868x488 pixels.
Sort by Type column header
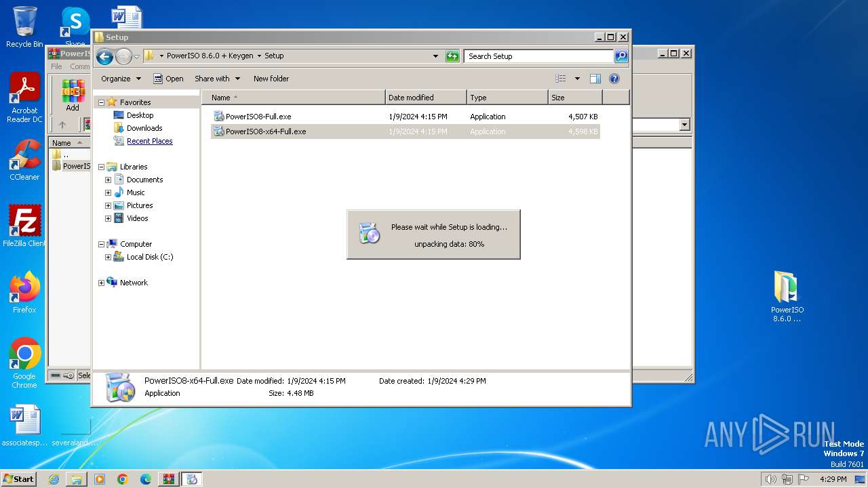(507, 98)
